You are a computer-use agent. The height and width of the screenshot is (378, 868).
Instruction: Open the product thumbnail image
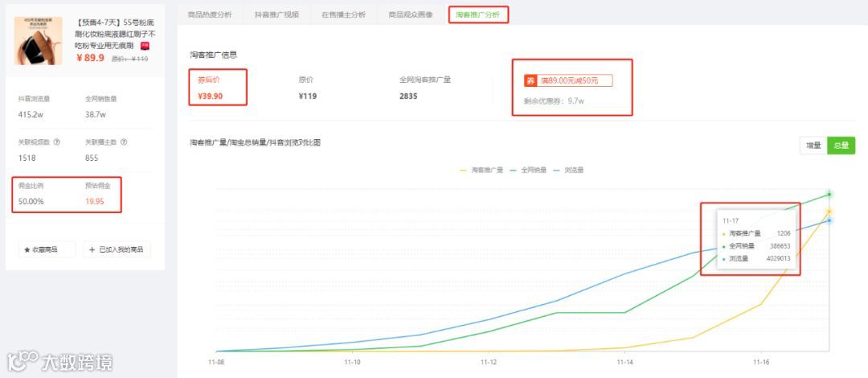point(39,41)
